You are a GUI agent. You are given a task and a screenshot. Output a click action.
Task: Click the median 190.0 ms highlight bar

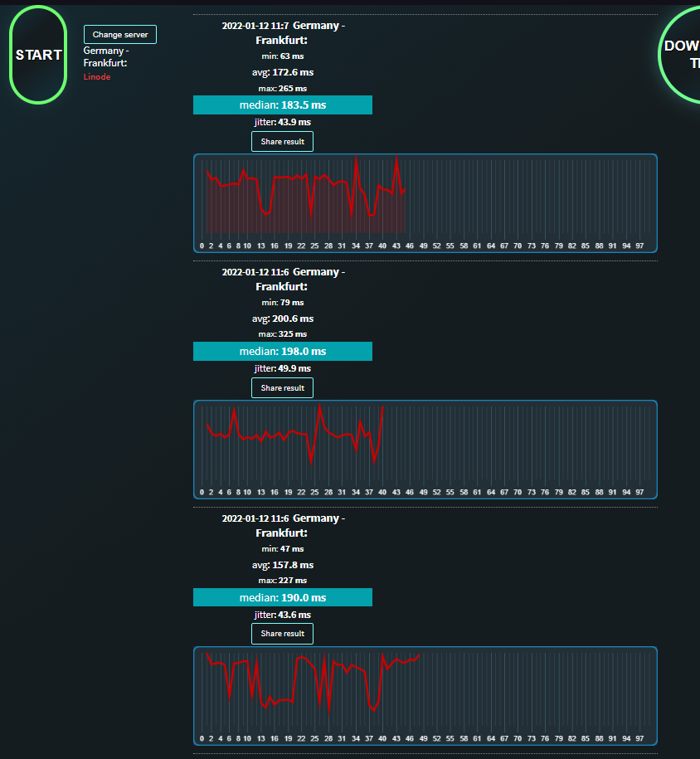pos(283,597)
